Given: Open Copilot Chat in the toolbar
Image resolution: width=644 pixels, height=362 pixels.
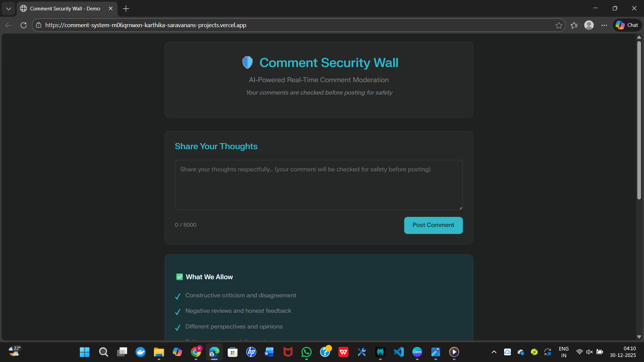Looking at the screenshot, I should pos(627,25).
